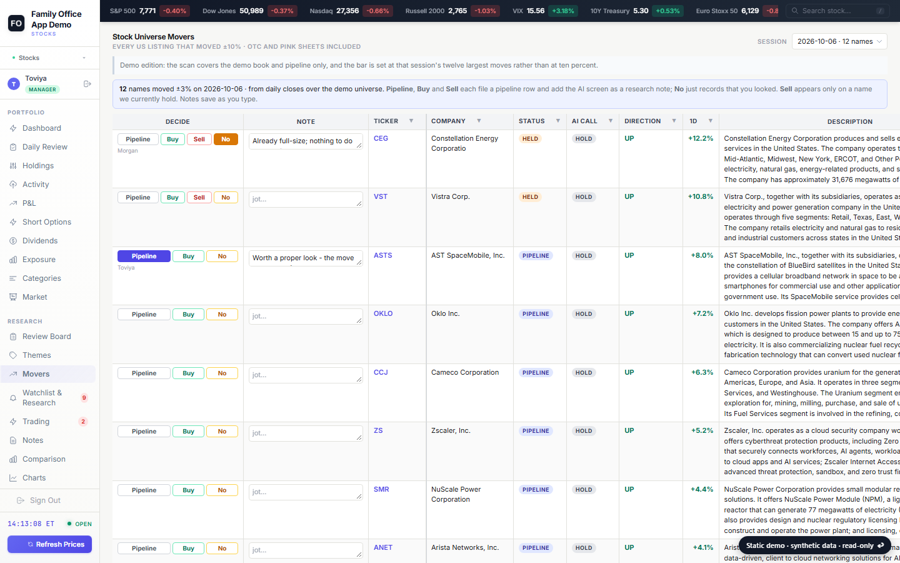900x563 pixels.
Task: Toggle Pipeline decision for ANET
Action: 143,549
